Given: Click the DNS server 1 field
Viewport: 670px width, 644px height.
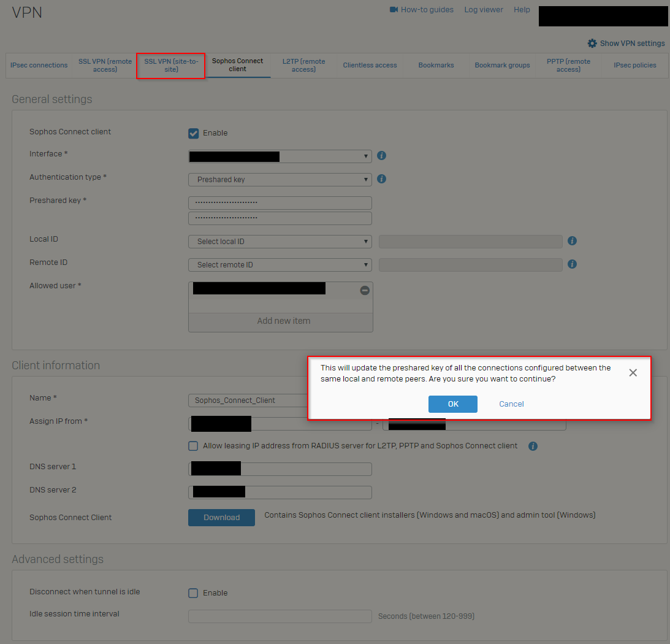Looking at the screenshot, I should click(x=280, y=469).
